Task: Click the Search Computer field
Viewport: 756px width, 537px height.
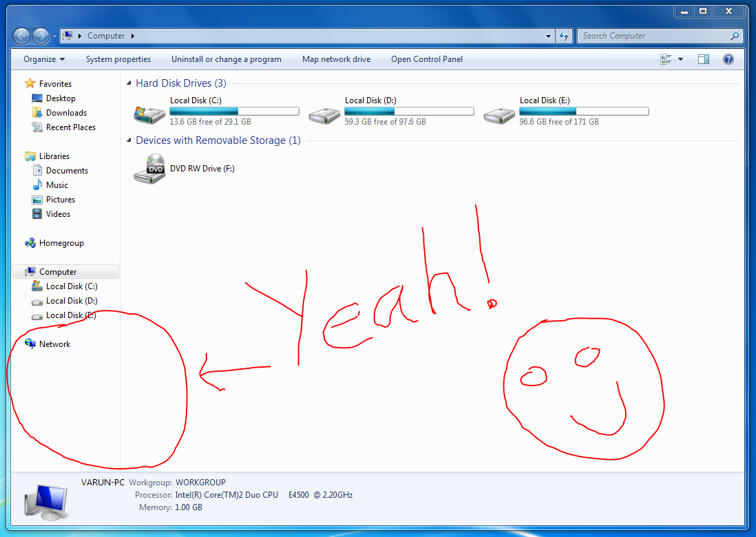Action: (x=660, y=36)
